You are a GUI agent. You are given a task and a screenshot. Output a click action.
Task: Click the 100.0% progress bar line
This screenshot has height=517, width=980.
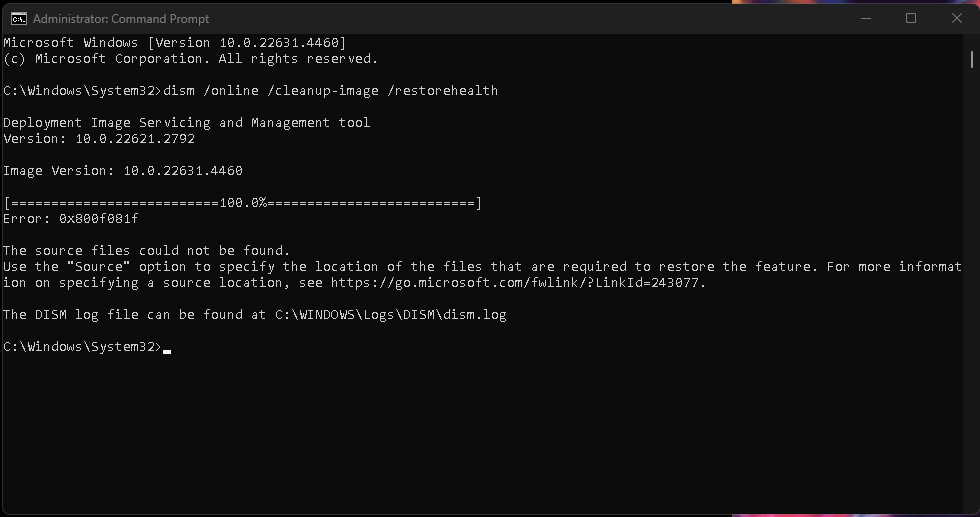242,203
